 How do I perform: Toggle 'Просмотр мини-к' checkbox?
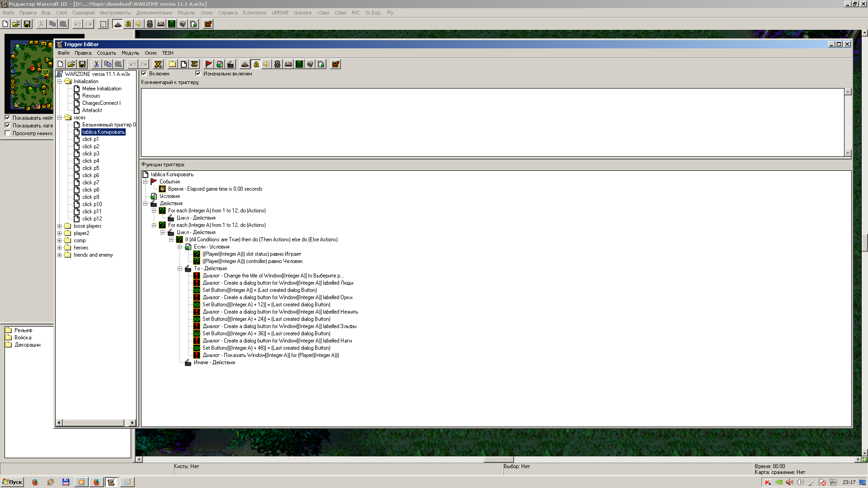7,133
